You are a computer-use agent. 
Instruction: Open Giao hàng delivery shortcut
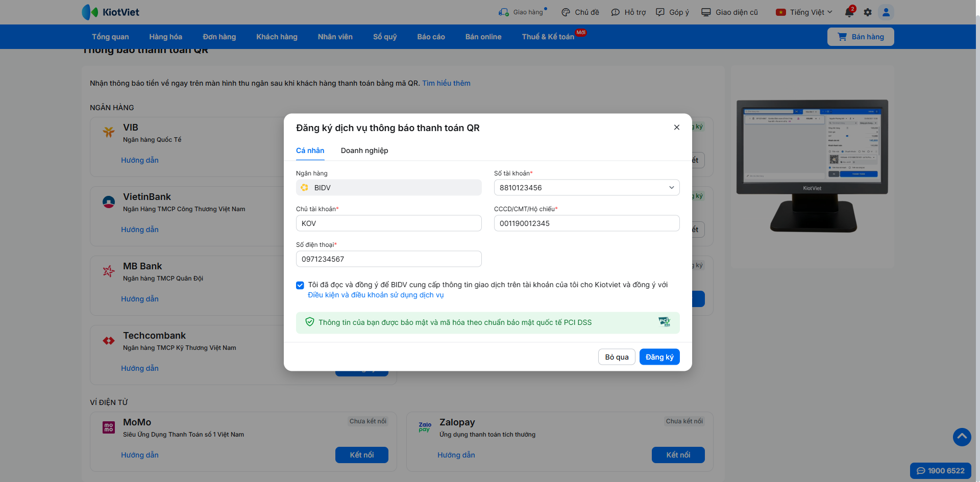point(523,12)
